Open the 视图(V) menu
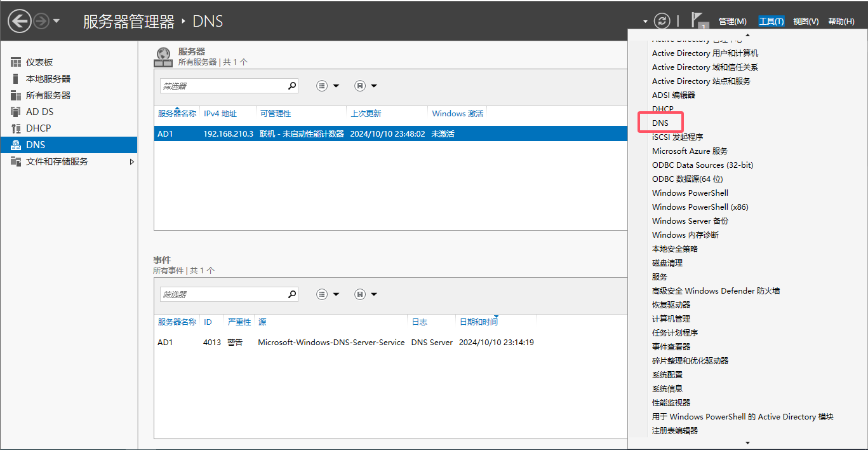The image size is (868, 450). 806,22
